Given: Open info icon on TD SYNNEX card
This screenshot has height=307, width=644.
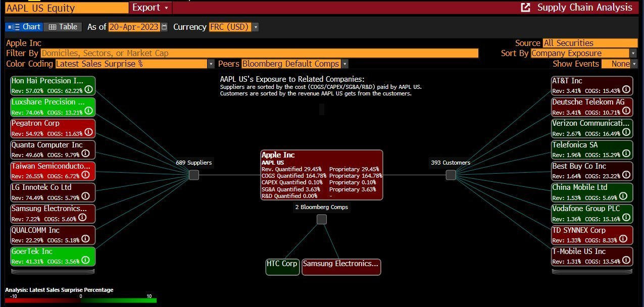Looking at the screenshot, I should point(623,239).
